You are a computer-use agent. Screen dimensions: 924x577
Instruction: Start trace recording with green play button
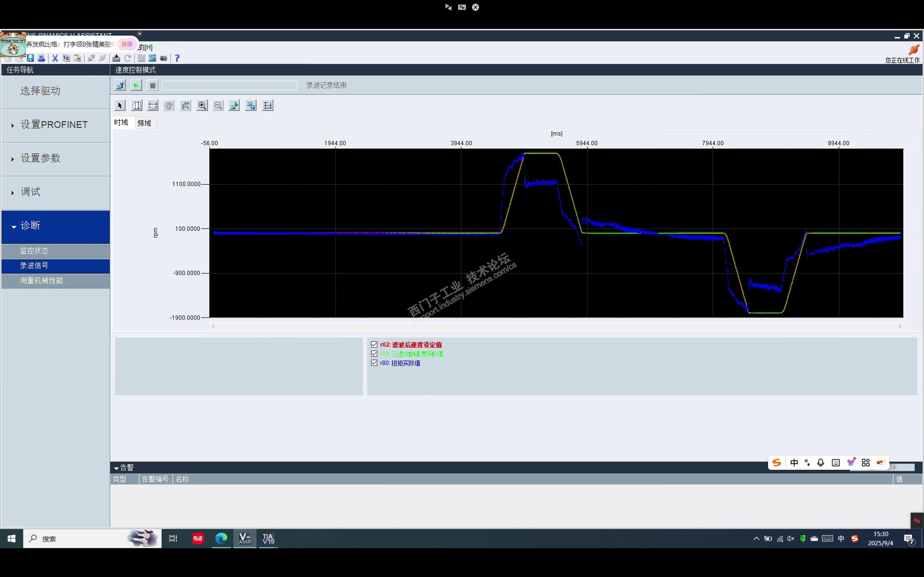pos(136,85)
